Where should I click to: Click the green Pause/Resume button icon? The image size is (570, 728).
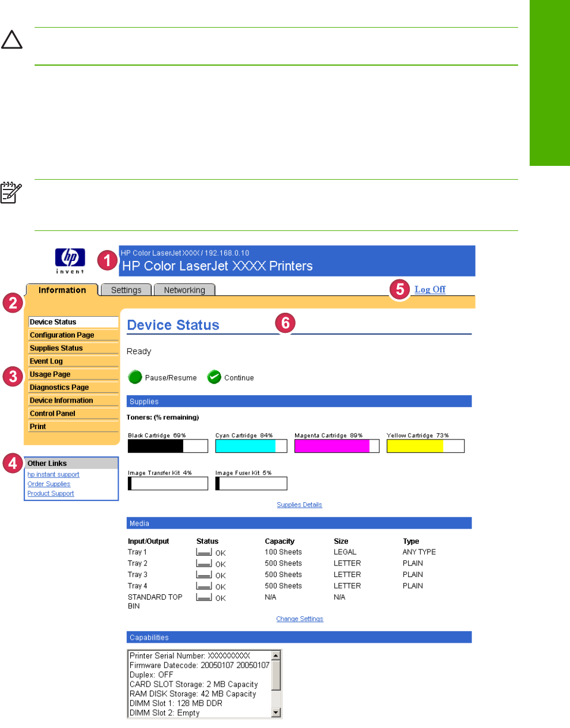(x=135, y=377)
